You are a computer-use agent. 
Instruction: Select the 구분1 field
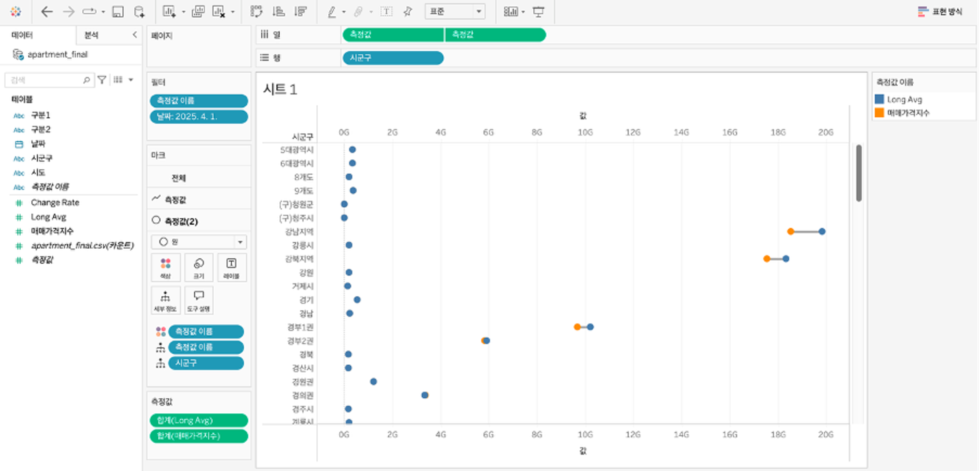click(41, 115)
